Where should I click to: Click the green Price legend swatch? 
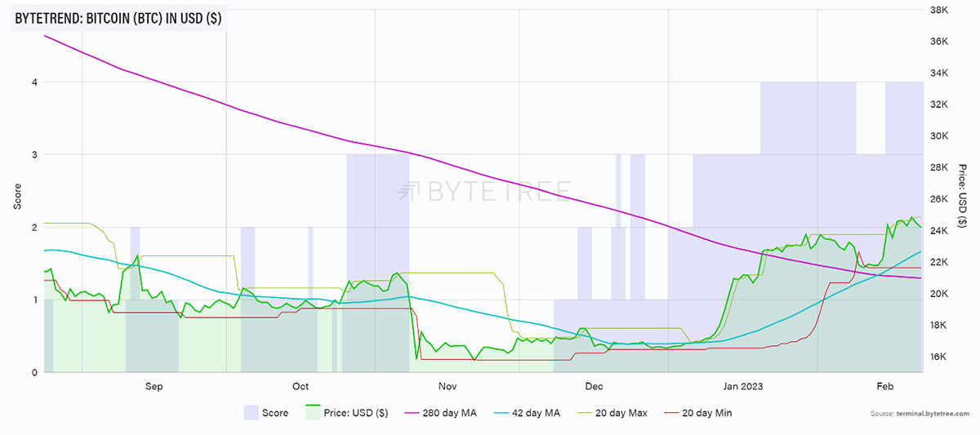coord(311,413)
